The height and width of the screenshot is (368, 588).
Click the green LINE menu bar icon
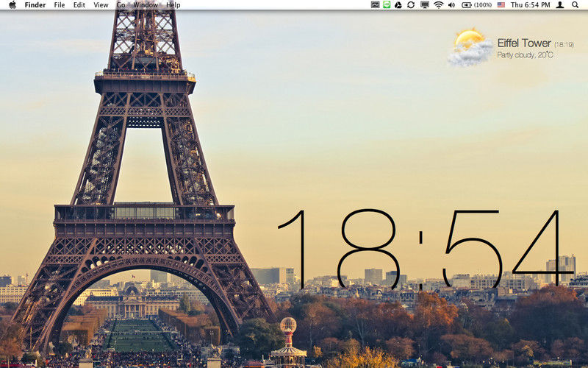point(387,5)
